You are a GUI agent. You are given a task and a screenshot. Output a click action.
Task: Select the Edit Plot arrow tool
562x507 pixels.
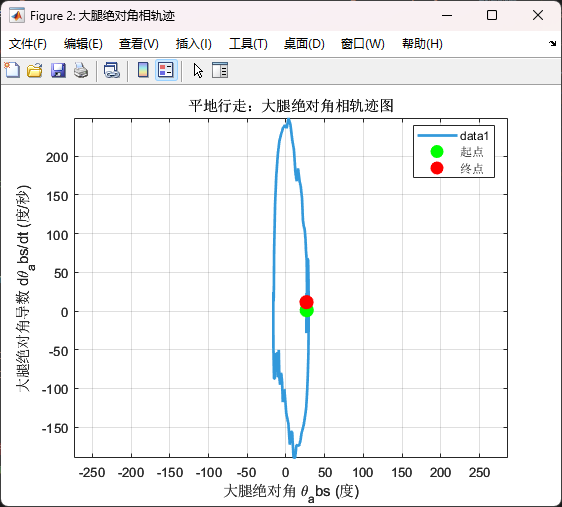[198, 70]
